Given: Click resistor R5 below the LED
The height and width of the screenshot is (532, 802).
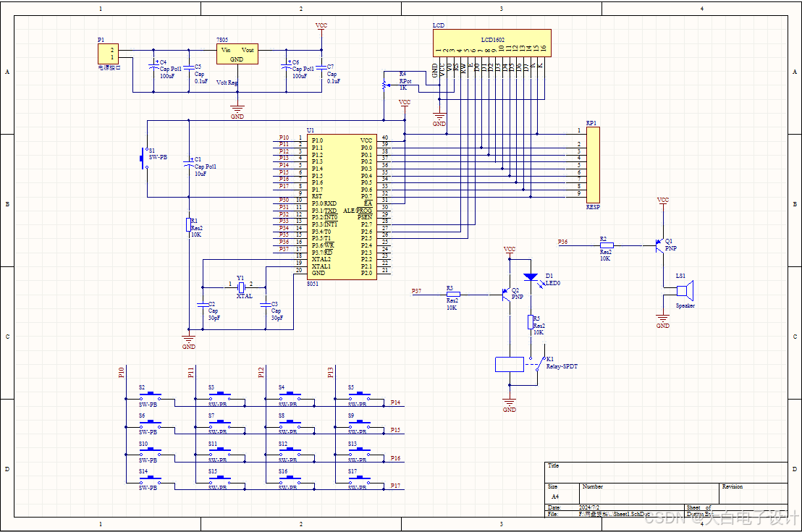Looking at the screenshot, I should (531, 322).
